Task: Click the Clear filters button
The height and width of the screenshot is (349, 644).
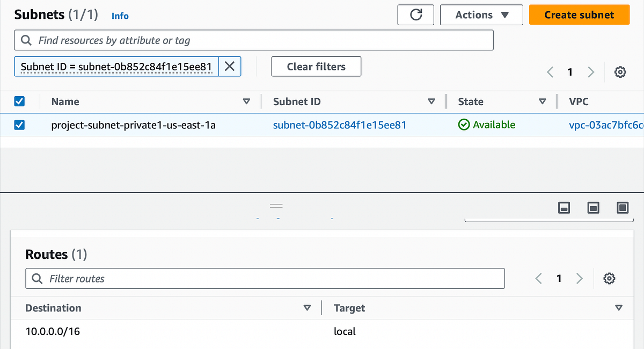Action: coord(316,66)
